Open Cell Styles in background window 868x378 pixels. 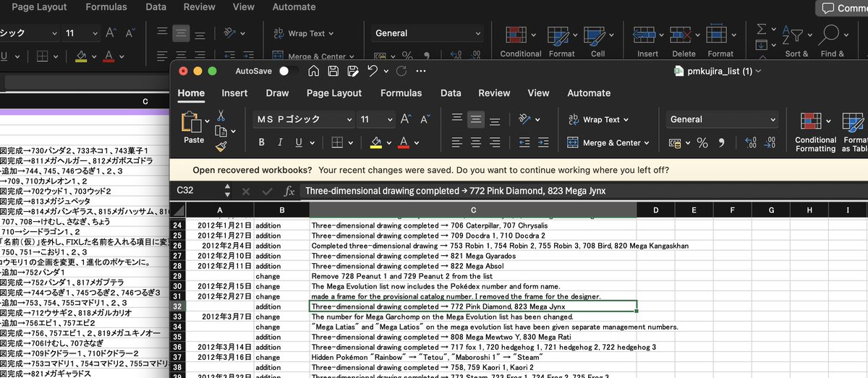coord(597,40)
